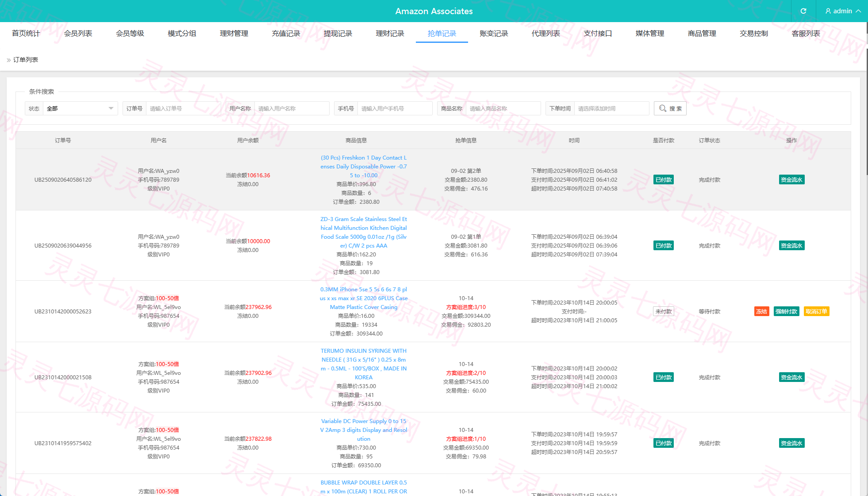Open the ZD-3 Gram Scale product link
868x496 pixels.
(x=364, y=233)
